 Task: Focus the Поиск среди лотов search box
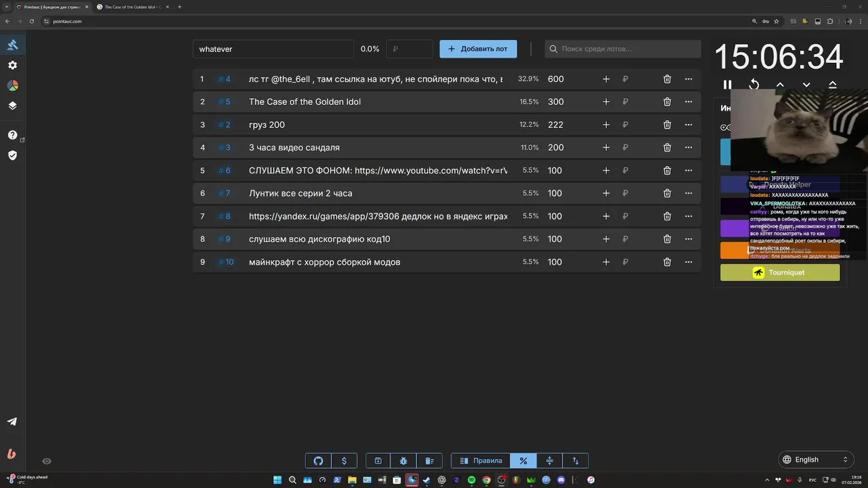[623, 49]
